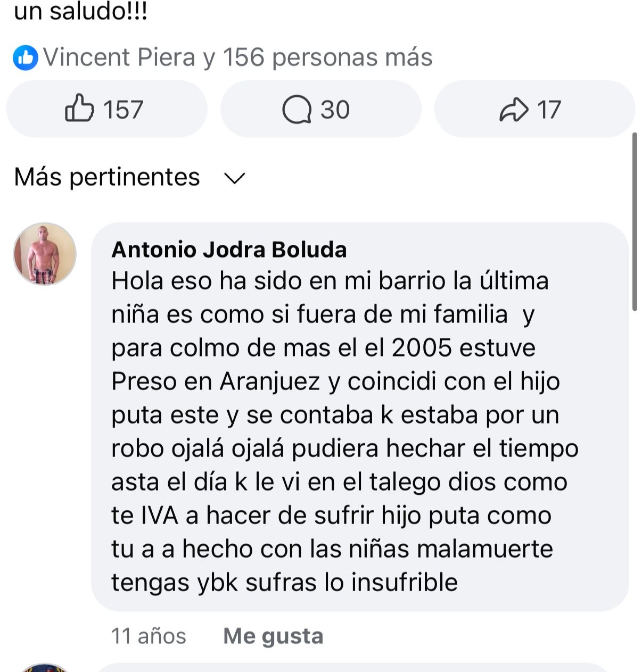Click the 30 comments count

coord(335,110)
